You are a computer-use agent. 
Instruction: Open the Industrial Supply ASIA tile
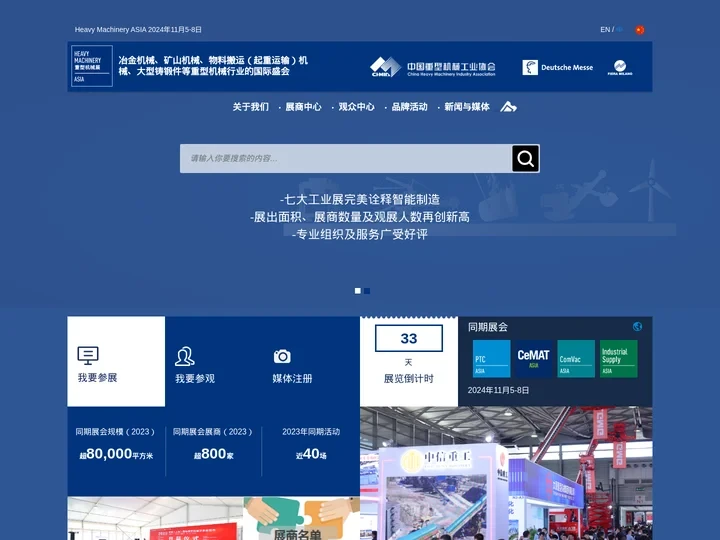point(619,359)
